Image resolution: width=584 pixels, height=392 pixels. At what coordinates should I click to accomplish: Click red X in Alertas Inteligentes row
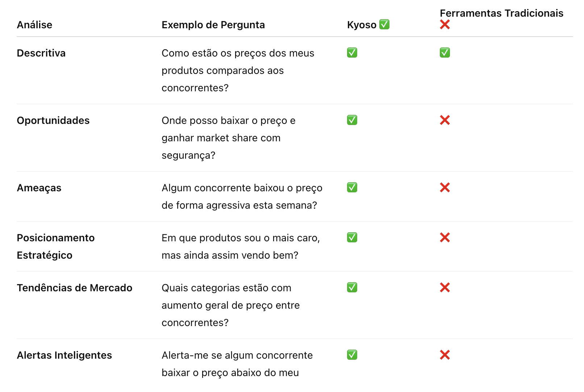click(x=445, y=355)
